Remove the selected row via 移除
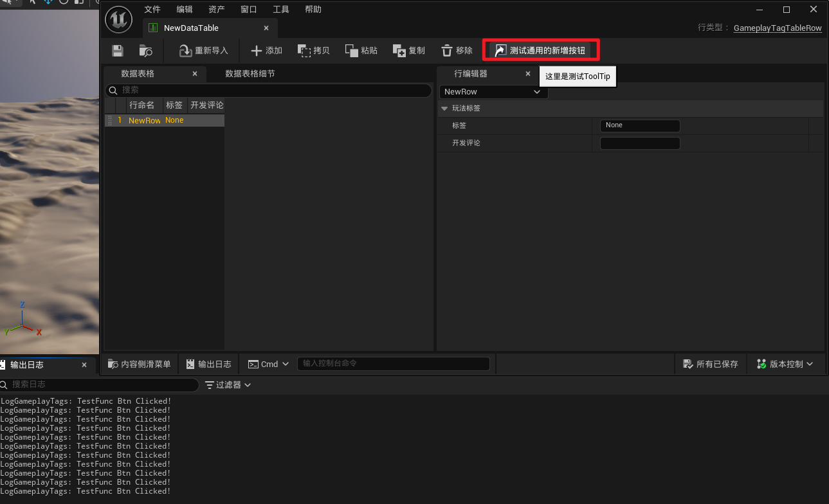 tap(456, 50)
